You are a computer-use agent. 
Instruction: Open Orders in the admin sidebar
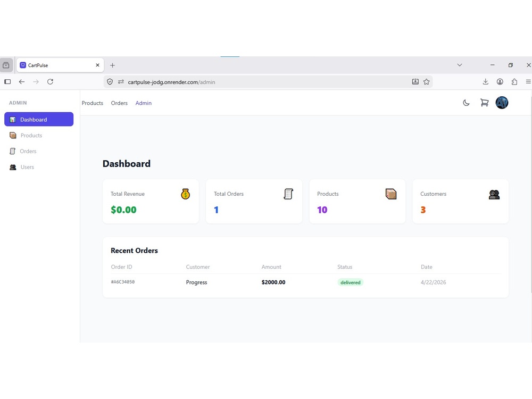39,151
